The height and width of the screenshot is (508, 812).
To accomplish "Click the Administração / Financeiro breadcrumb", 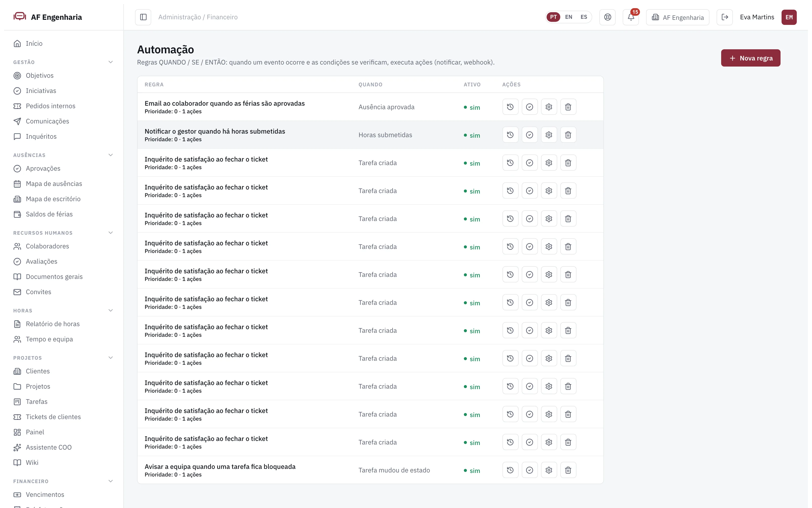I will [x=198, y=17].
